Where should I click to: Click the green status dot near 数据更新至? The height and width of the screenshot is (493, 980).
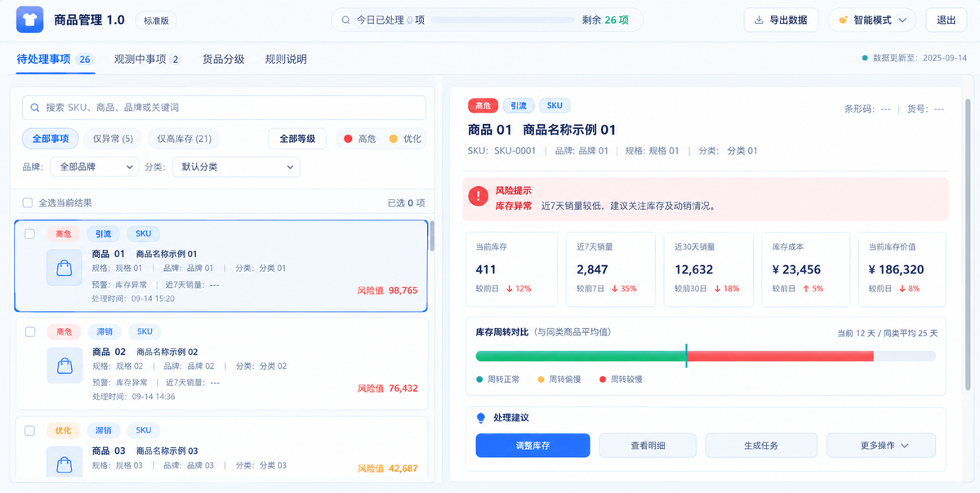[x=865, y=59]
